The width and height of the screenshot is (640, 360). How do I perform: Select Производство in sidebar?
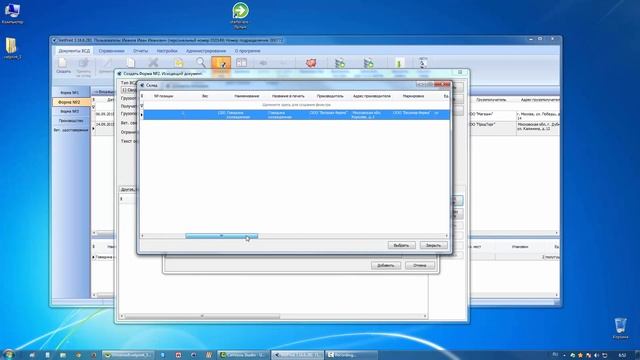coord(70,121)
